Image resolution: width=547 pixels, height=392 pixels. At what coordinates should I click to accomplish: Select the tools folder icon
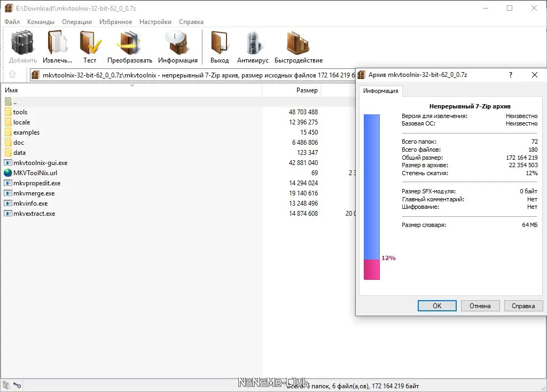point(9,112)
